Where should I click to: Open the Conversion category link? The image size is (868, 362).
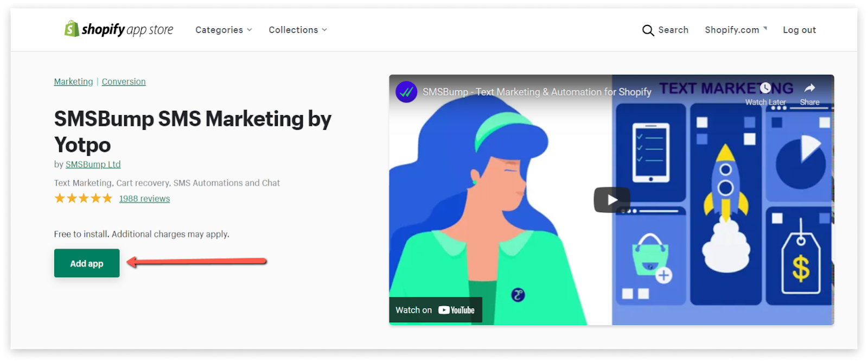click(x=124, y=81)
